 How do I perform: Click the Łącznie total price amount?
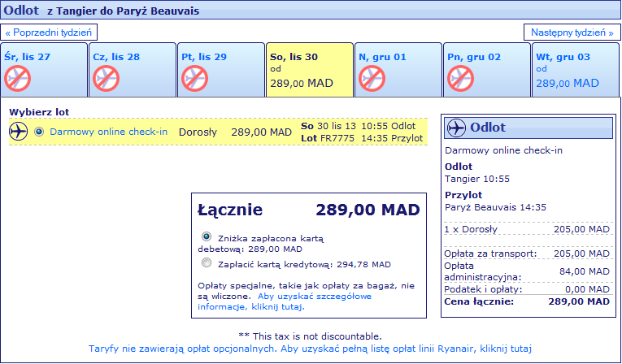coord(368,210)
